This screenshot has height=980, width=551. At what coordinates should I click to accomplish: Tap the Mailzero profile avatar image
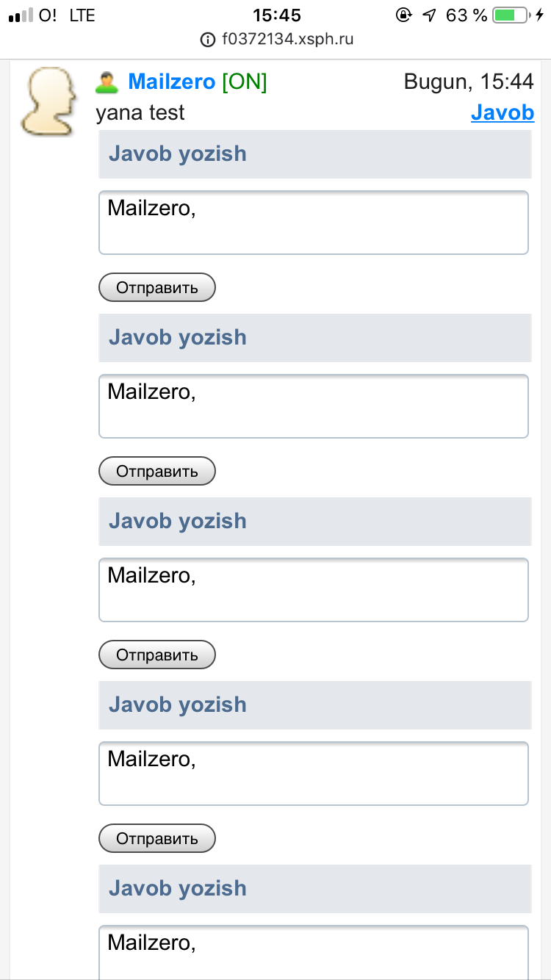pos(48,101)
